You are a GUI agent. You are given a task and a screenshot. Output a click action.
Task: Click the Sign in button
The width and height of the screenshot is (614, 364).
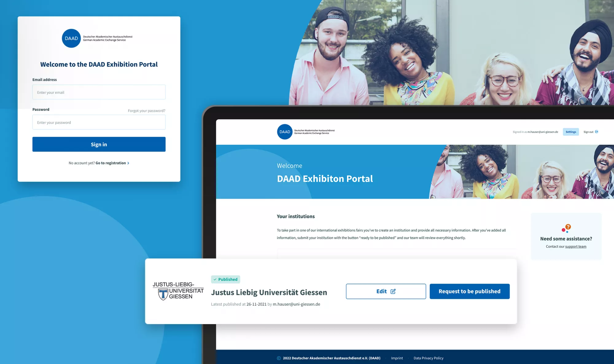[x=99, y=144]
